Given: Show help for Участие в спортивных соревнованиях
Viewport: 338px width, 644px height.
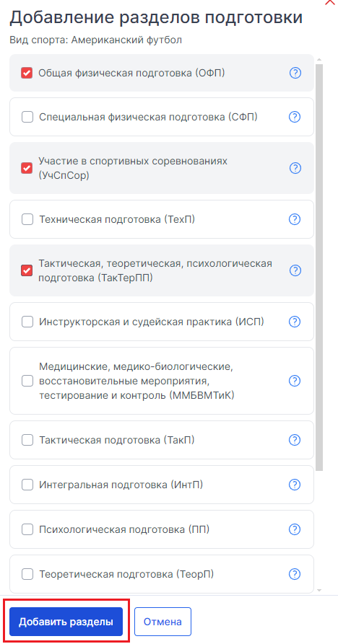Looking at the screenshot, I should pyautogui.click(x=295, y=168).
